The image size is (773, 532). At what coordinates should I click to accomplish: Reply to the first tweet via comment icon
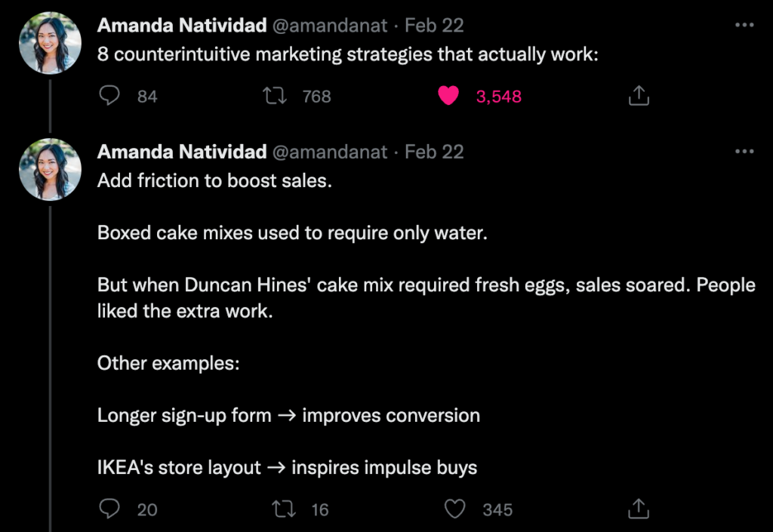[109, 96]
